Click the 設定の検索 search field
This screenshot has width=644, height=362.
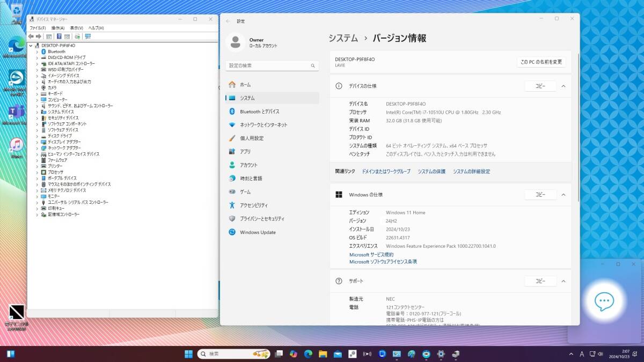272,65
